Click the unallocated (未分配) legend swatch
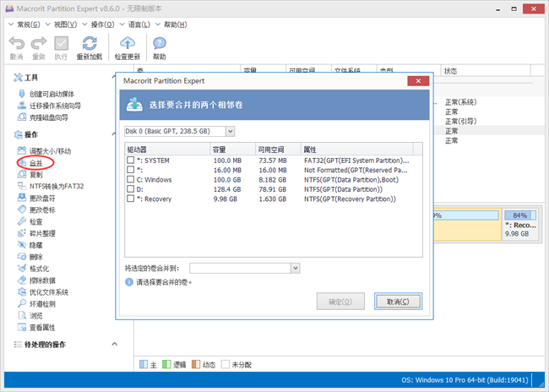 click(226, 364)
